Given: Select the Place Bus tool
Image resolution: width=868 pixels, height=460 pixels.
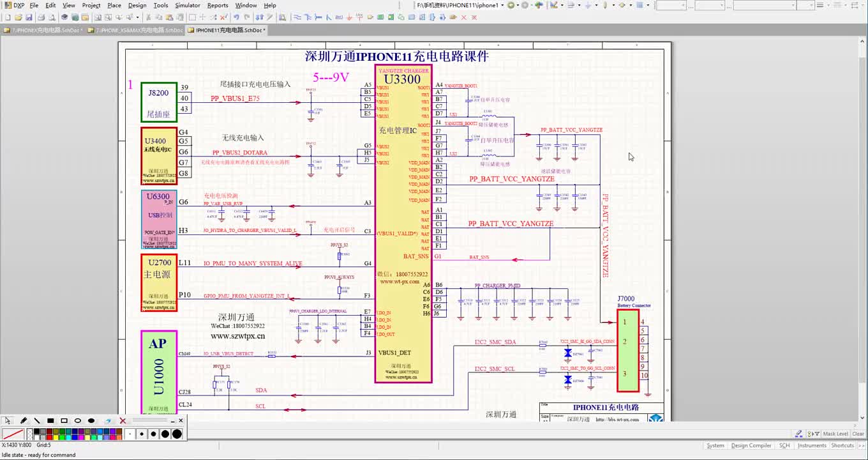Looking at the screenshot, I should click(308, 17).
